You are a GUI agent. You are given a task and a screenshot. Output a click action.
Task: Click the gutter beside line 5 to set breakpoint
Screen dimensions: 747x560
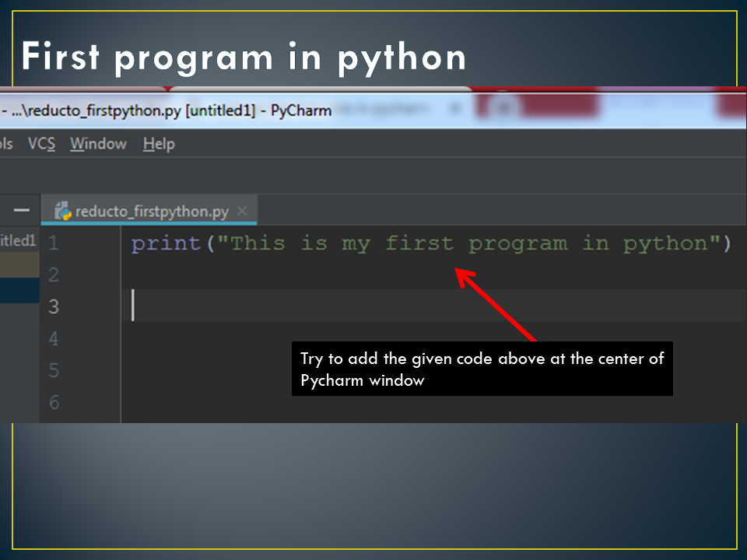[x=93, y=371]
